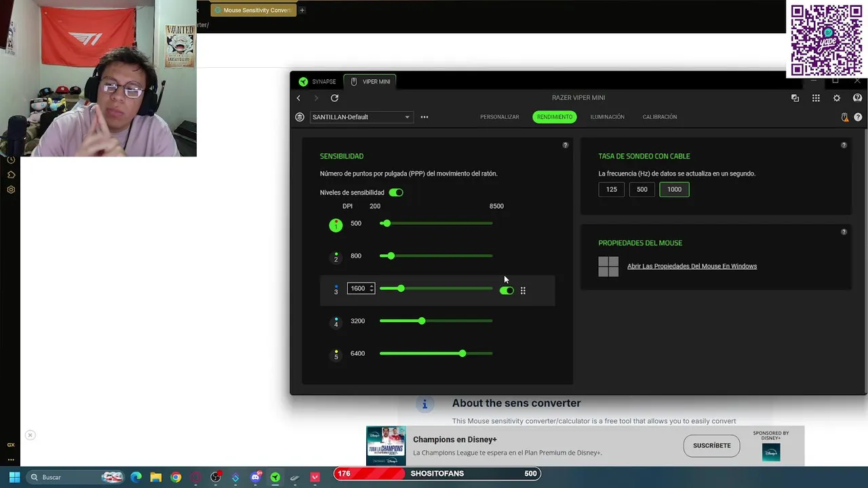
Task: Click the 800 DPI stage slider handle
Action: [391, 256]
